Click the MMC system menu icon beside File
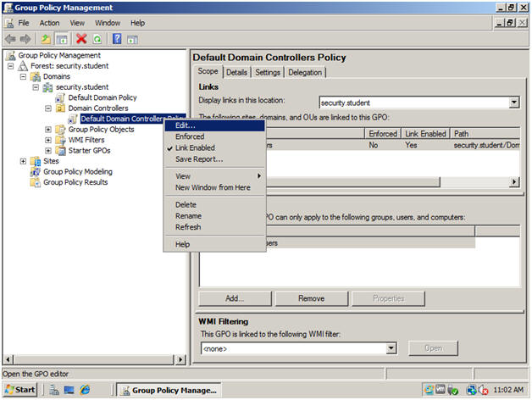The height and width of the screenshot is (400, 532). [9, 23]
